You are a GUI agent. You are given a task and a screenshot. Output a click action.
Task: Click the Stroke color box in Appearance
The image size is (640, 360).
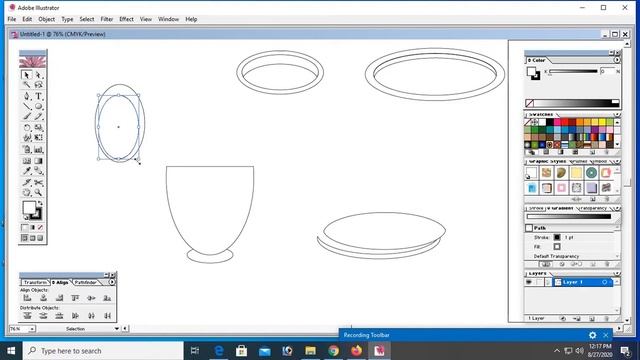pos(557,237)
